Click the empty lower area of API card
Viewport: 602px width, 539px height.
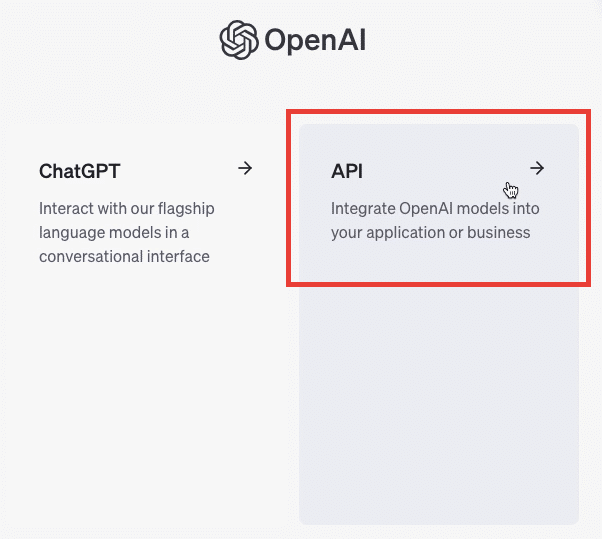tap(438, 403)
